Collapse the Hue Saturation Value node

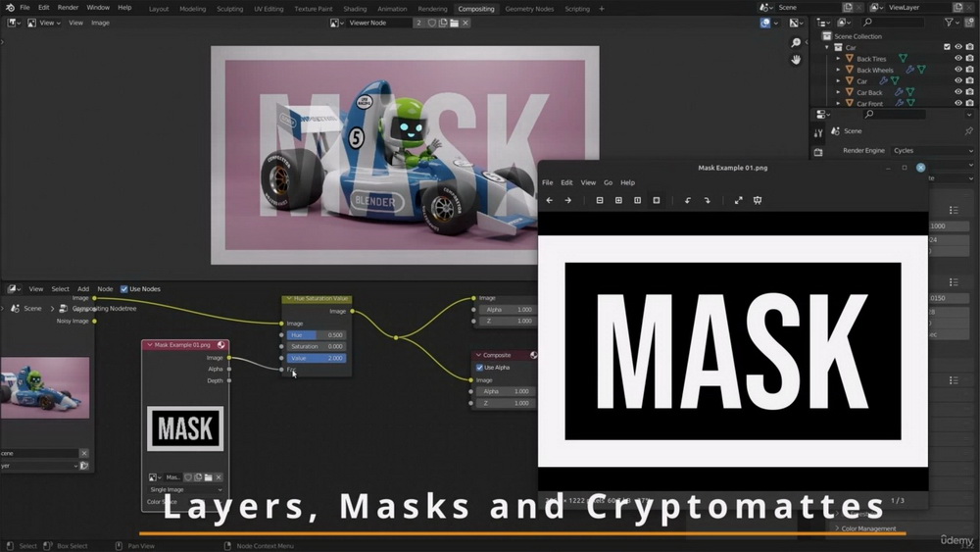(x=289, y=299)
